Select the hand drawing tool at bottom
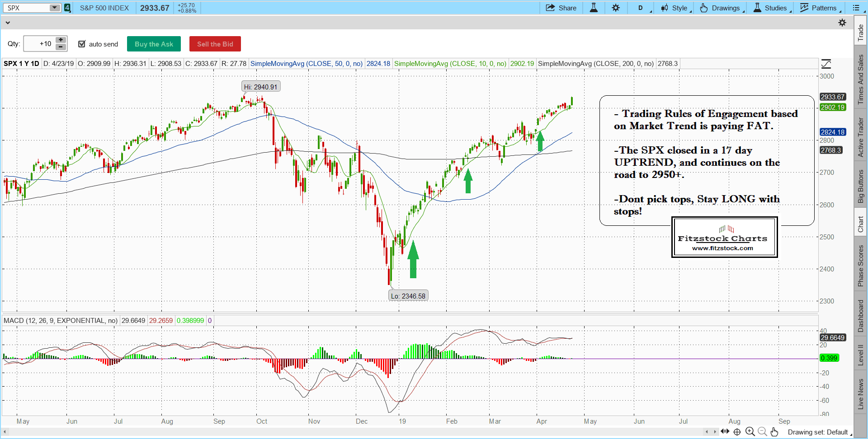This screenshot has width=868, height=439. click(x=774, y=432)
